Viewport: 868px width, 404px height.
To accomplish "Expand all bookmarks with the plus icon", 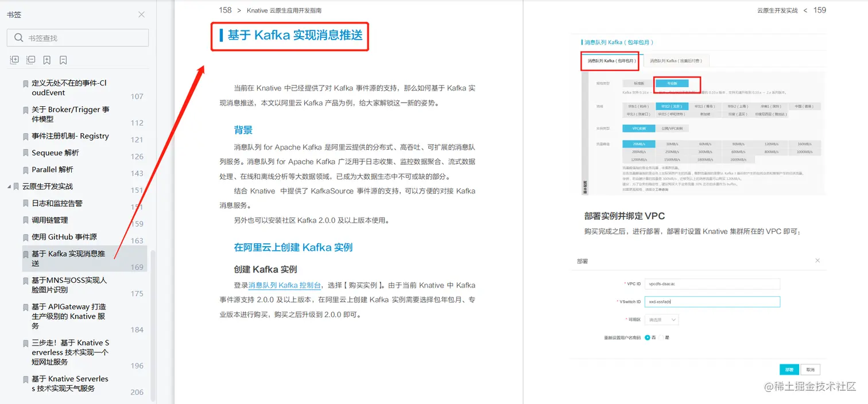I will click(15, 60).
